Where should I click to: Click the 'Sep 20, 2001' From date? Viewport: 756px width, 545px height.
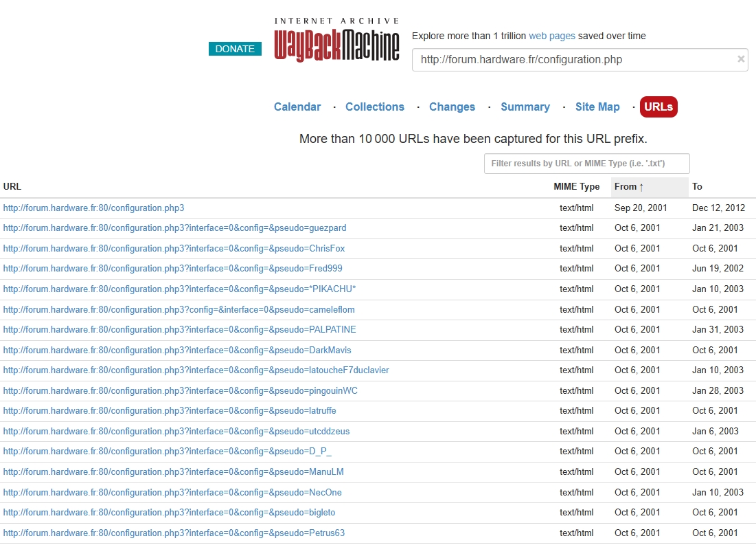click(x=641, y=208)
